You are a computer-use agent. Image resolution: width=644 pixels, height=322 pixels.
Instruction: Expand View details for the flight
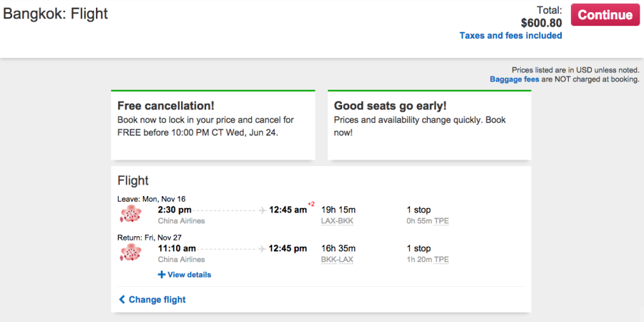tap(185, 274)
